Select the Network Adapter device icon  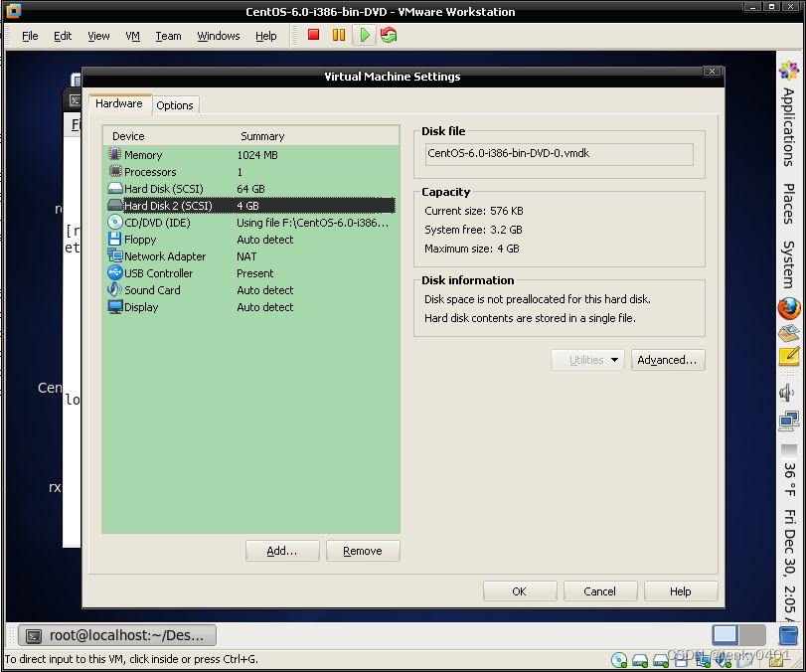[115, 255]
